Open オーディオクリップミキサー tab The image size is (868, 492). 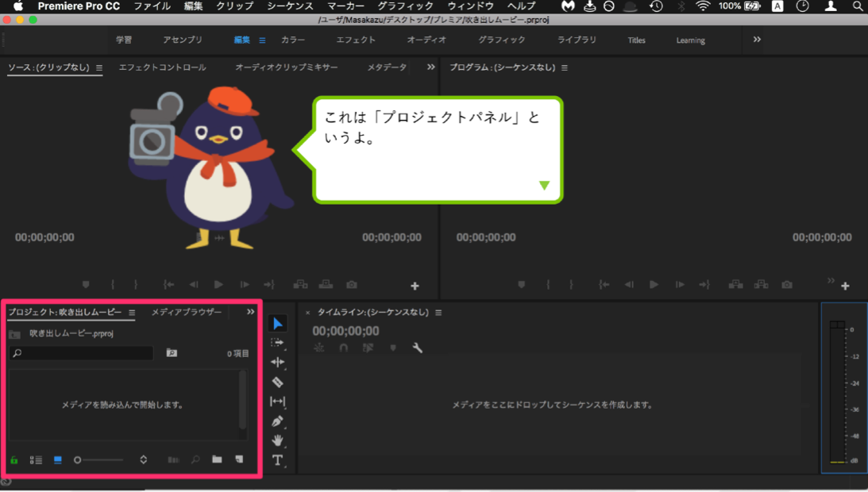pos(286,67)
